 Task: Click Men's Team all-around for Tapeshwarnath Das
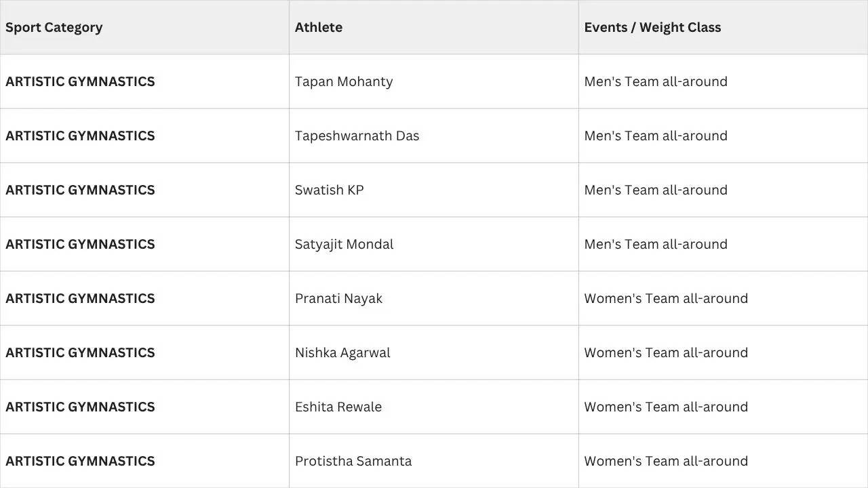pyautogui.click(x=656, y=136)
